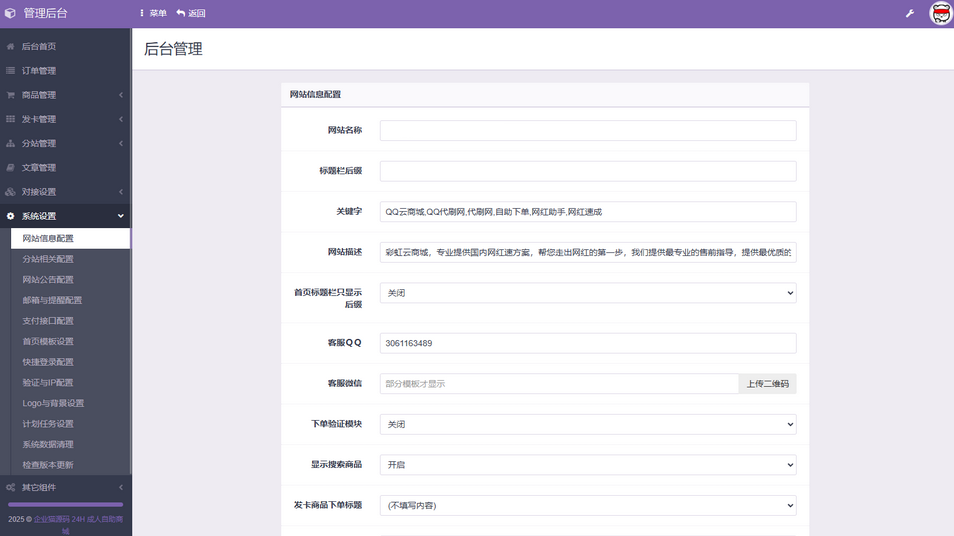
Task: Click the sitemap icon next to 分站管理
Action: coord(10,144)
